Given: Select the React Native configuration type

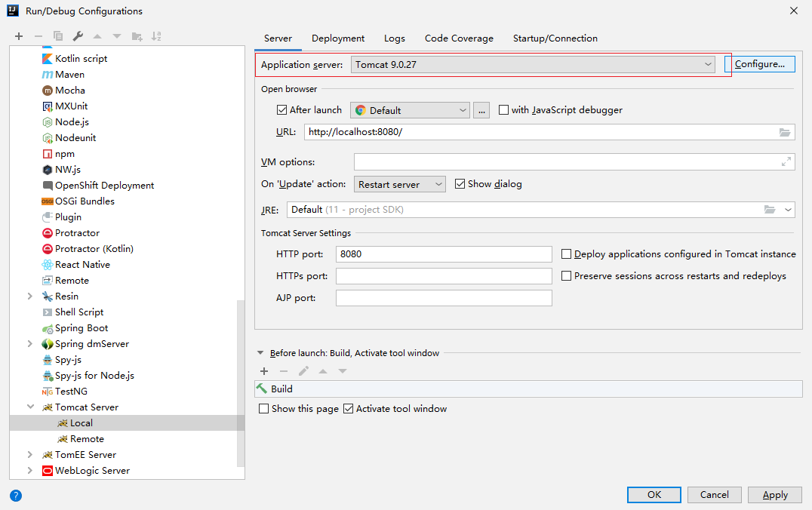Looking at the screenshot, I should 76,265.
